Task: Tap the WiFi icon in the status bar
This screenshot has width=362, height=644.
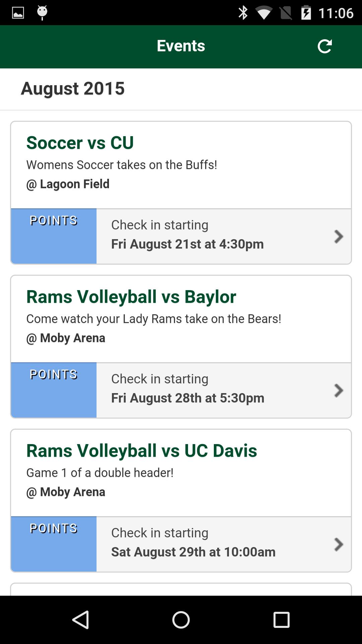Action: tap(264, 13)
